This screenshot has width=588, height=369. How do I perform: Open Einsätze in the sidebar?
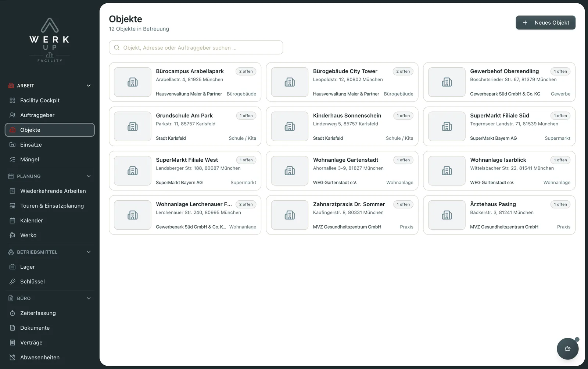pyautogui.click(x=50, y=145)
